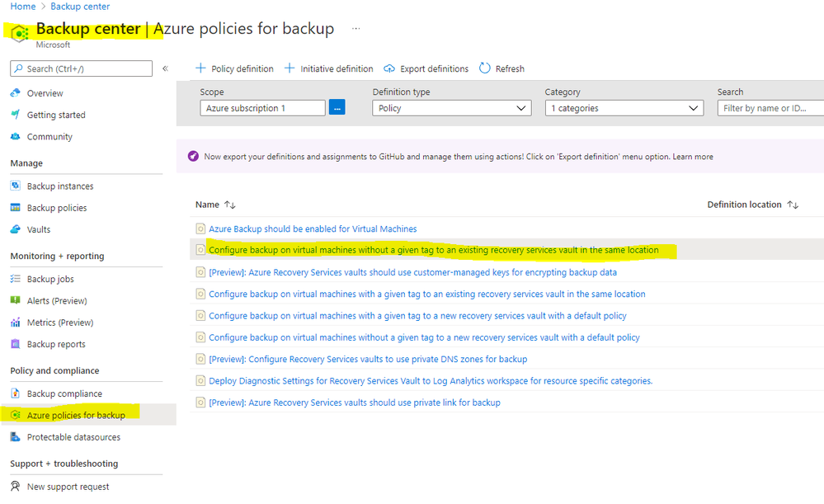The image size is (824, 504).
Task: Click the sidebar Search (Ctrl+/) field
Action: tap(81, 68)
